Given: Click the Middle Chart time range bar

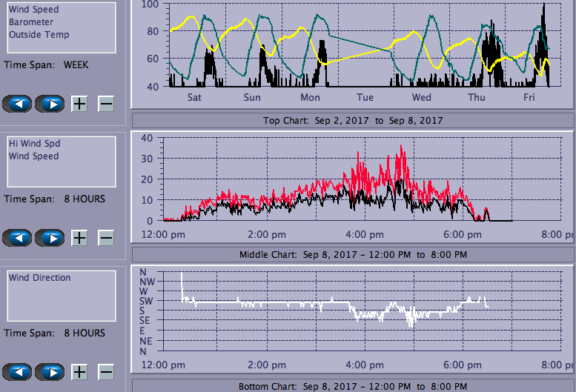Looking at the screenshot, I should pyautogui.click(x=352, y=254).
